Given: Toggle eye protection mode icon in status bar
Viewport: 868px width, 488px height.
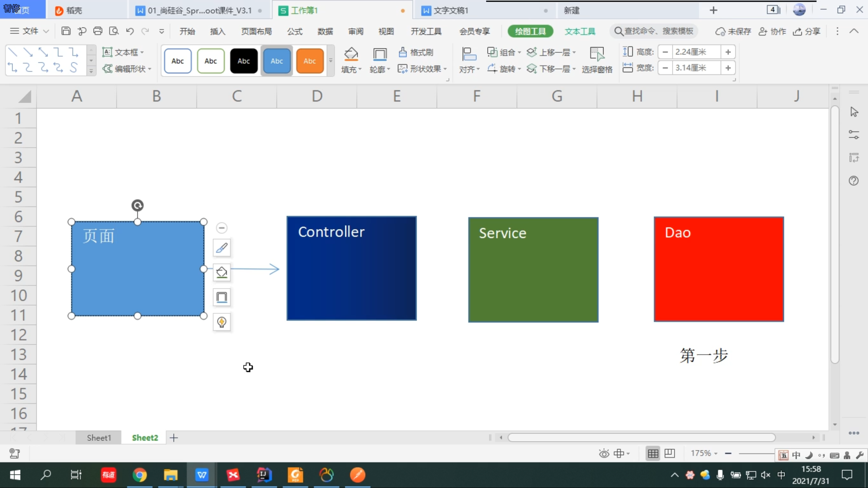Looking at the screenshot, I should tap(604, 453).
